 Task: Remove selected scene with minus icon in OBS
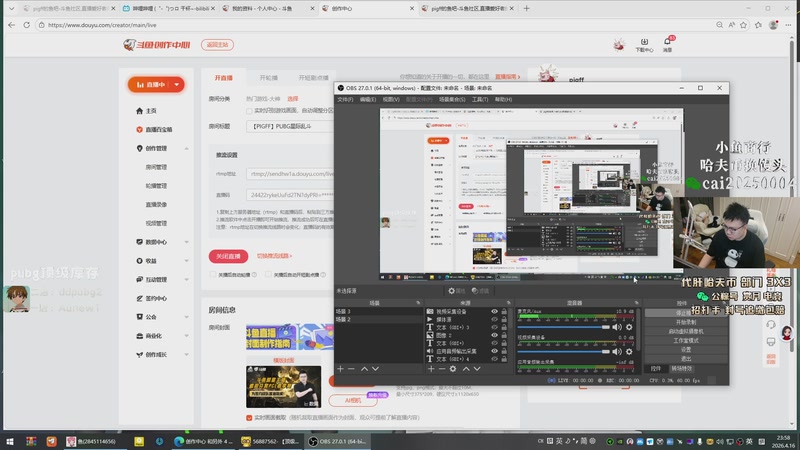coord(351,369)
